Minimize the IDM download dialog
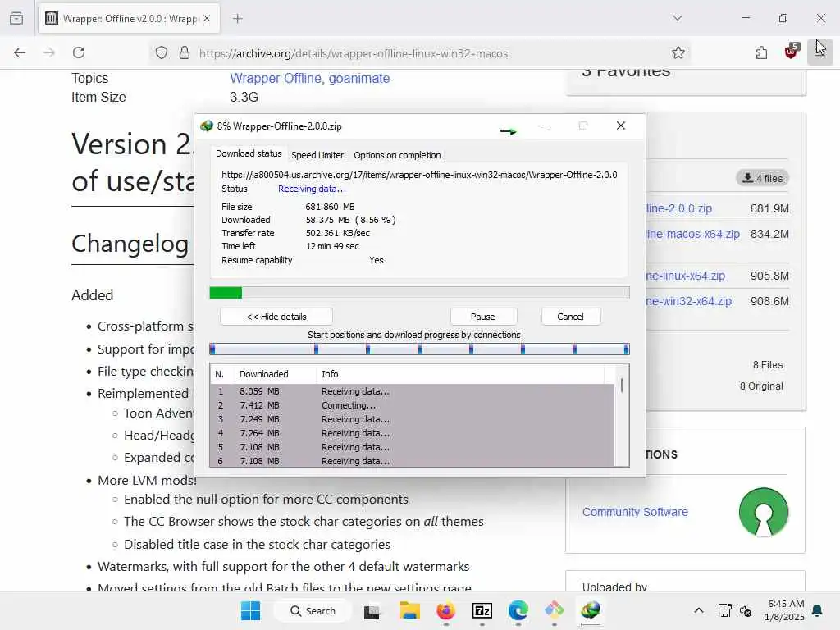The height and width of the screenshot is (630, 840). (x=546, y=126)
